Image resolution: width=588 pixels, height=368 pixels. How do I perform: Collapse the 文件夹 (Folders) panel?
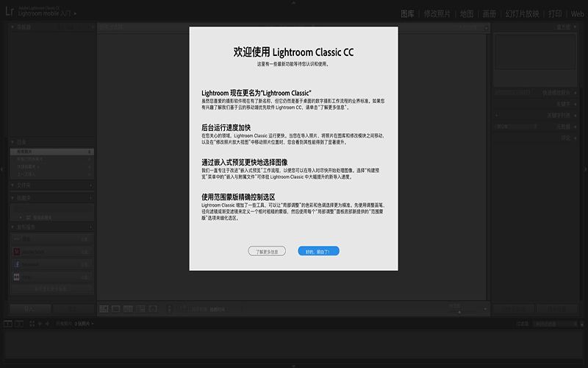[12, 185]
